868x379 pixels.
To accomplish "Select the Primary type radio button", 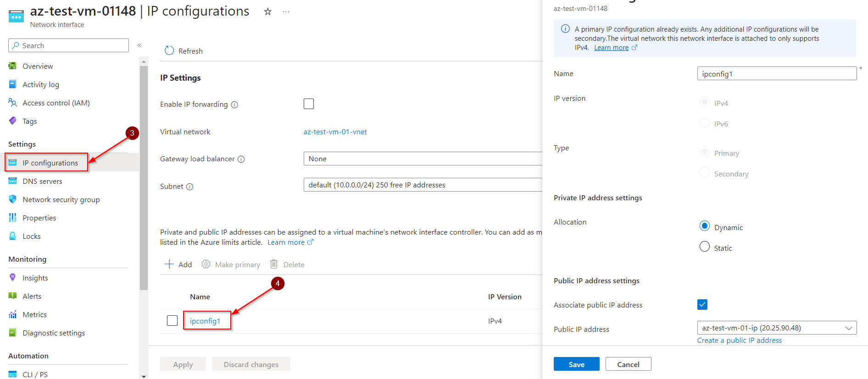I will pyautogui.click(x=705, y=152).
